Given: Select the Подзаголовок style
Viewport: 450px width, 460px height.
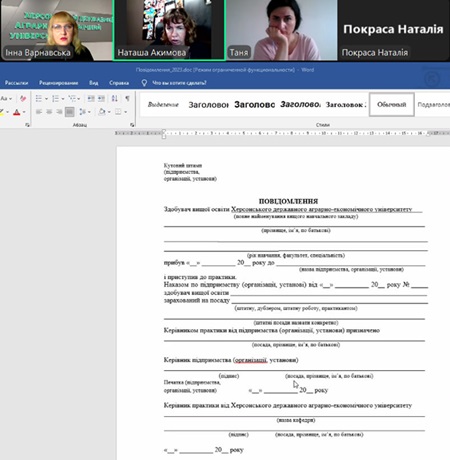Looking at the screenshot, I should [x=433, y=105].
